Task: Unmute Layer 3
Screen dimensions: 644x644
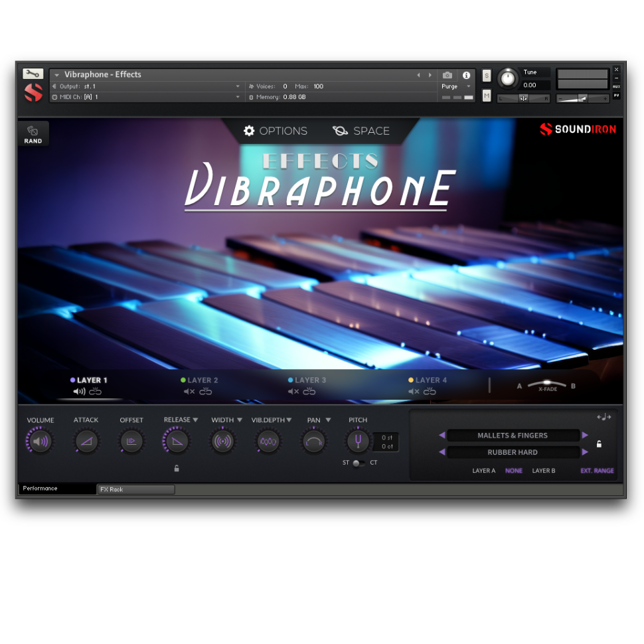Action: pyautogui.click(x=293, y=392)
